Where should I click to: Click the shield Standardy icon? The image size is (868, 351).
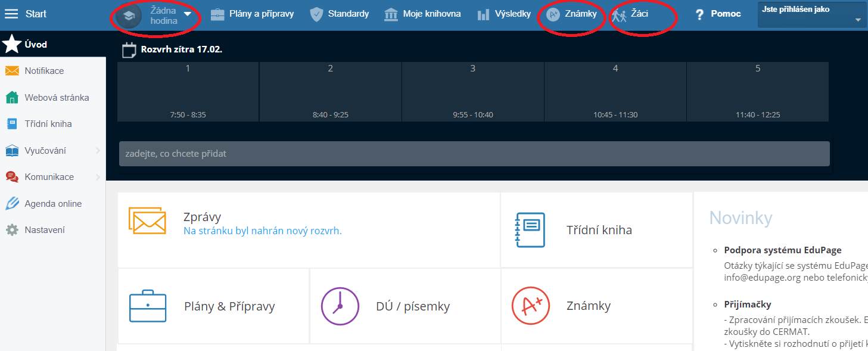[317, 14]
